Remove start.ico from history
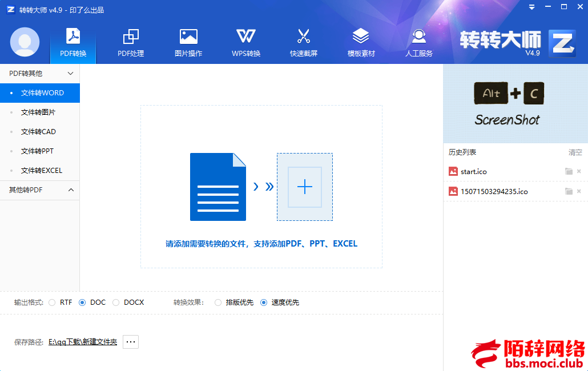This screenshot has width=588, height=371. pyautogui.click(x=579, y=171)
